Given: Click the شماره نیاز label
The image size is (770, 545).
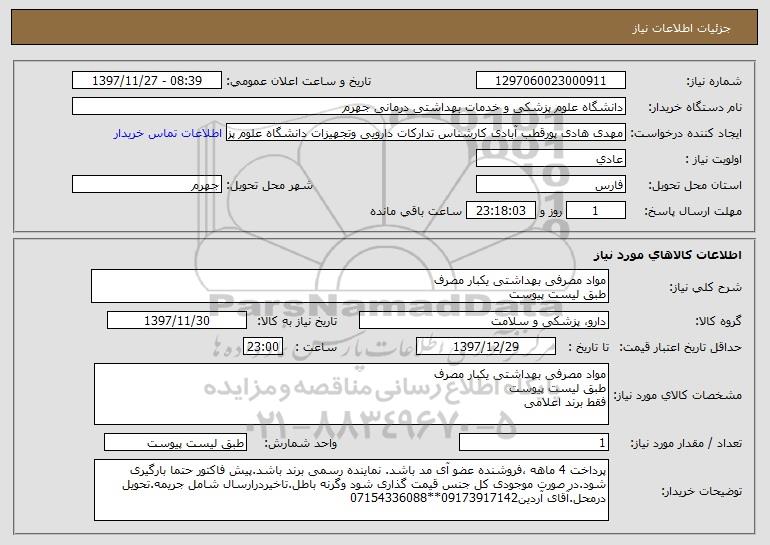Looking at the screenshot, I should [714, 82].
